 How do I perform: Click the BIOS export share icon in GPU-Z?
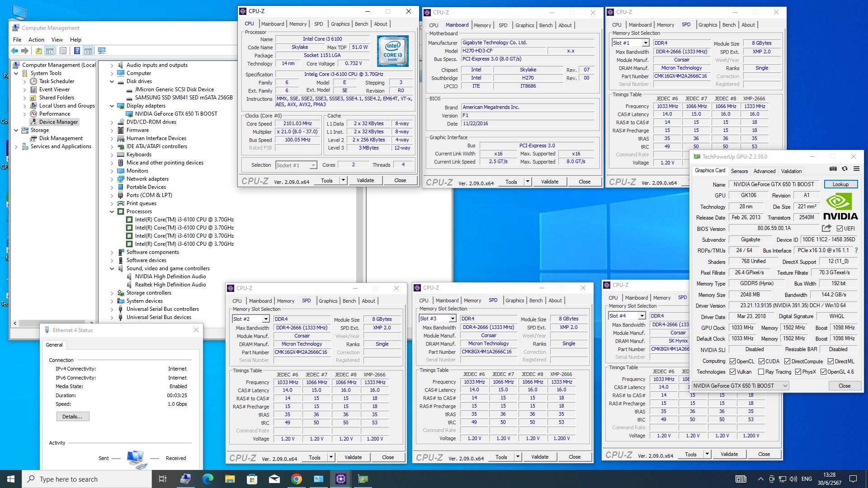tap(826, 228)
